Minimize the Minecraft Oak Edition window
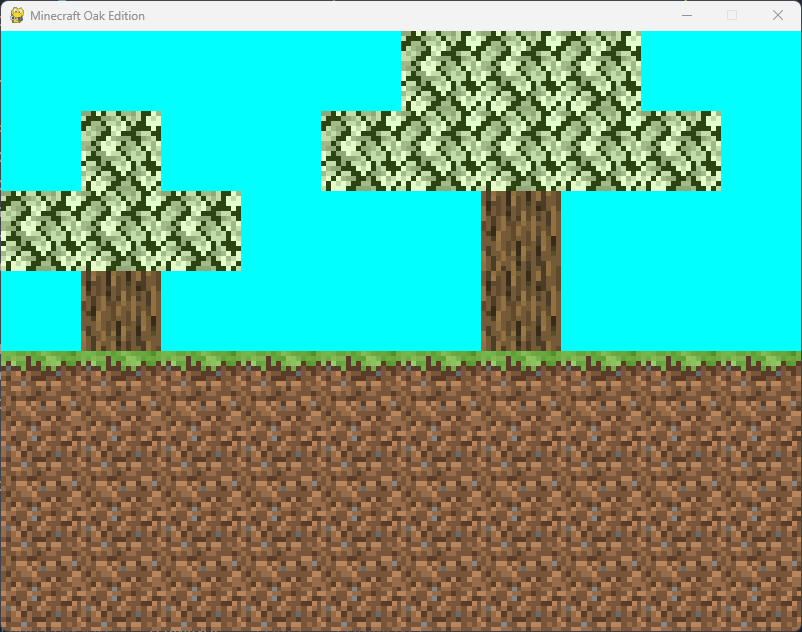Screen dimensions: 802x632 coord(687,15)
